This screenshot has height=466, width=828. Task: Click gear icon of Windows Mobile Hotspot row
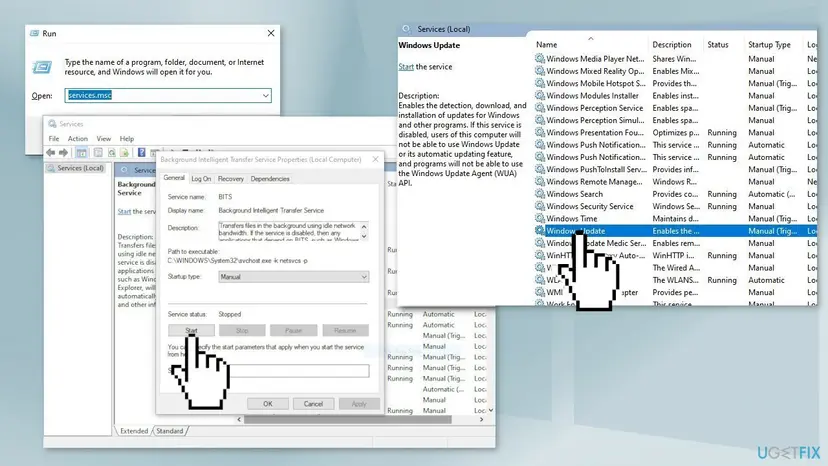539,83
